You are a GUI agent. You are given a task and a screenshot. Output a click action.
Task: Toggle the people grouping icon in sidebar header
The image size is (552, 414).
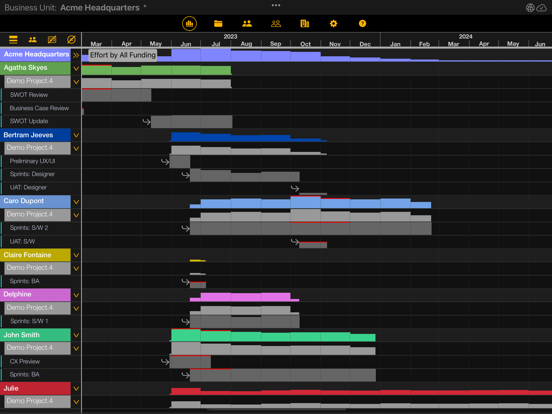[33, 39]
